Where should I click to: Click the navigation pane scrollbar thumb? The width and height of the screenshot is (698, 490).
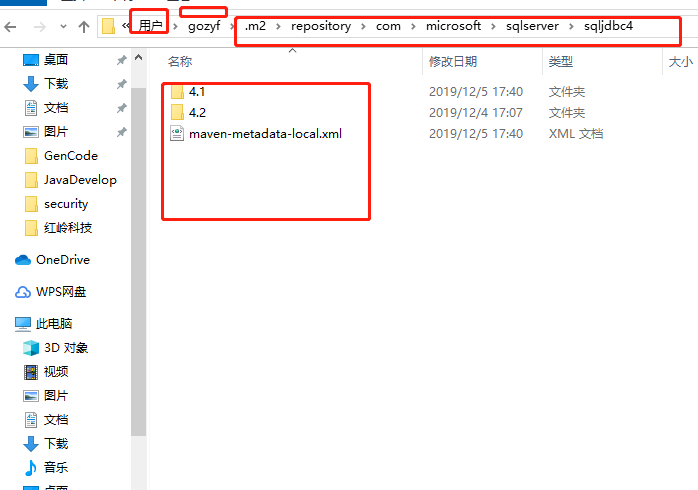coord(138,262)
